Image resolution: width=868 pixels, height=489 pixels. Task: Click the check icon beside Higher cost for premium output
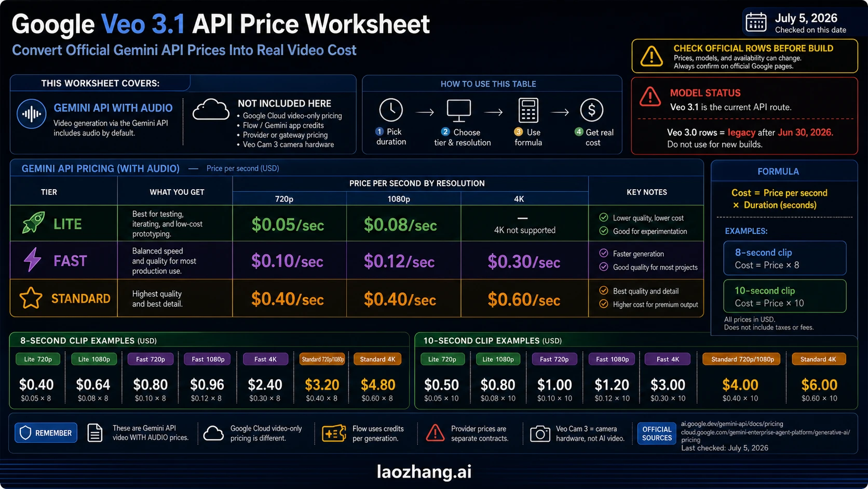pyautogui.click(x=603, y=304)
